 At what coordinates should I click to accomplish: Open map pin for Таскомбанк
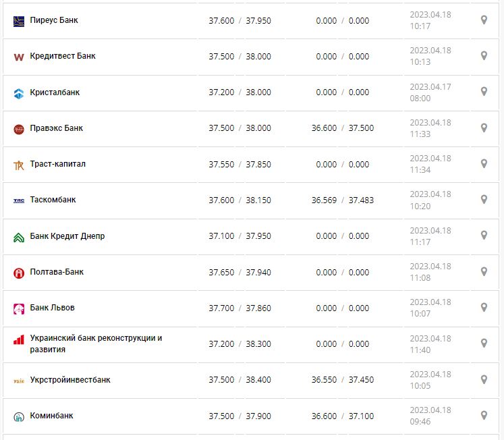pyautogui.click(x=484, y=200)
